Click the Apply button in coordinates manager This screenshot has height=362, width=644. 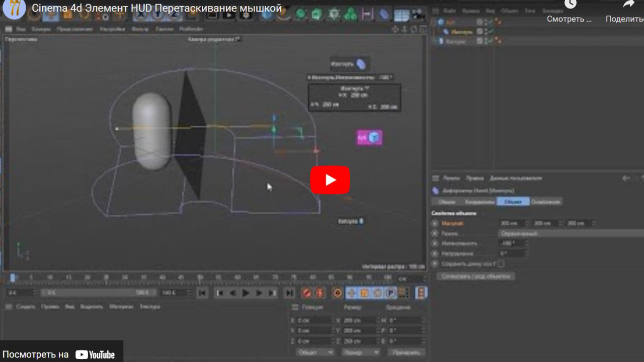tap(406, 352)
